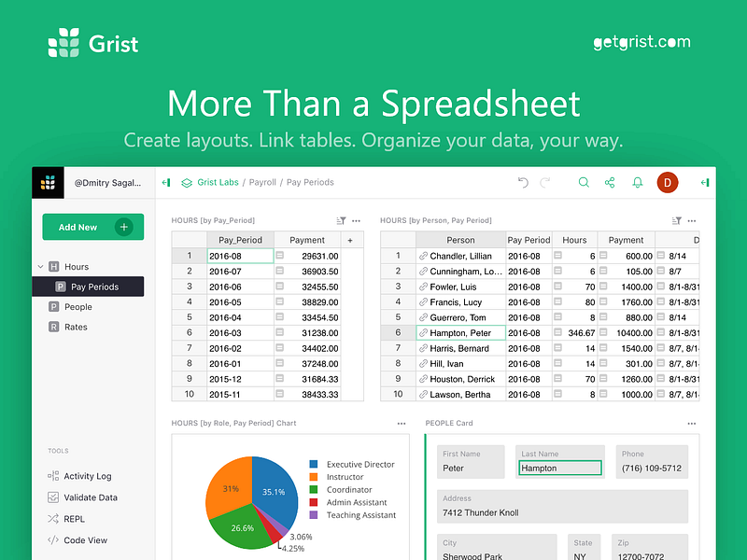Viewport: 747px width, 560px height.
Task: Select the Person column header
Action: click(460, 240)
